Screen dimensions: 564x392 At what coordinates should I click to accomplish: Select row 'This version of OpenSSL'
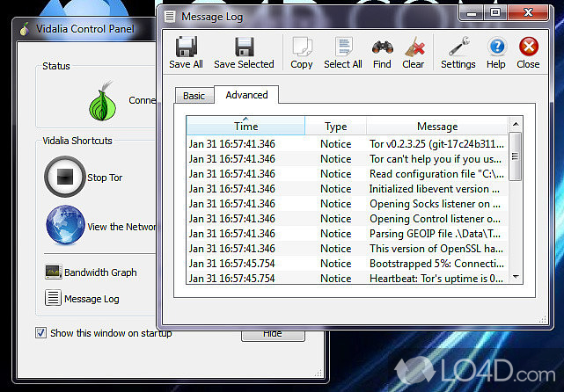click(347, 248)
